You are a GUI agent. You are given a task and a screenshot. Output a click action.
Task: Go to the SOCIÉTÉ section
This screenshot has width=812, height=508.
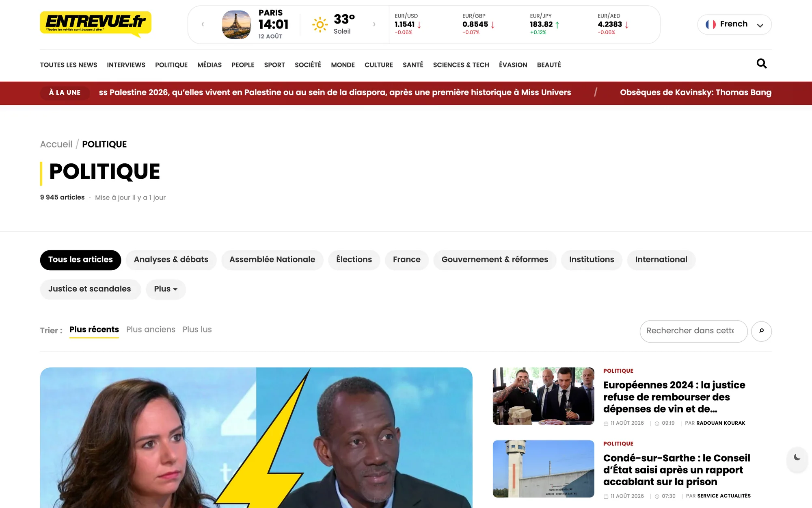tap(308, 65)
